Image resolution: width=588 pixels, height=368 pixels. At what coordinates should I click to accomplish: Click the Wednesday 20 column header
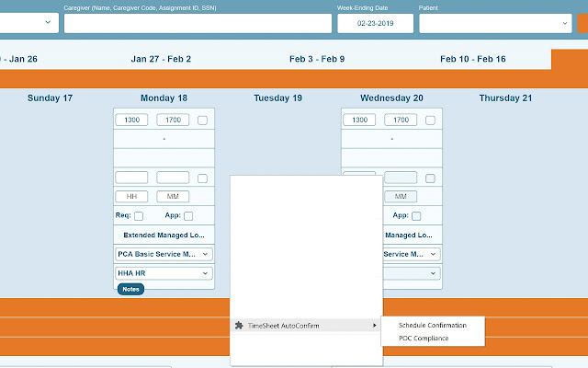[391, 98]
